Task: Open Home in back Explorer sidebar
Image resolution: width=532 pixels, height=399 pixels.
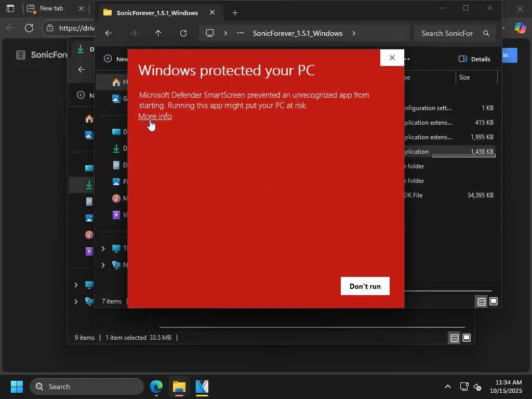Action: point(89,118)
